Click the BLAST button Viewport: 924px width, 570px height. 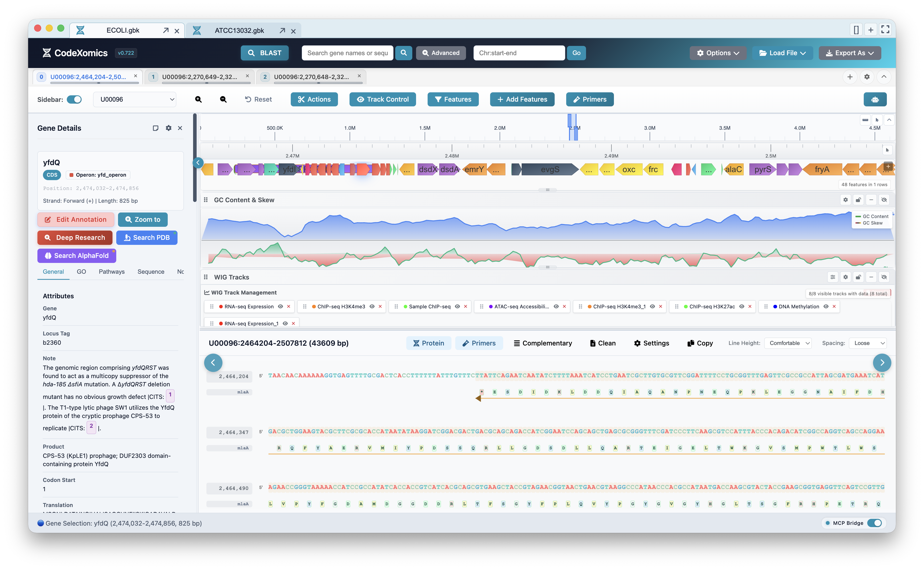pos(264,53)
